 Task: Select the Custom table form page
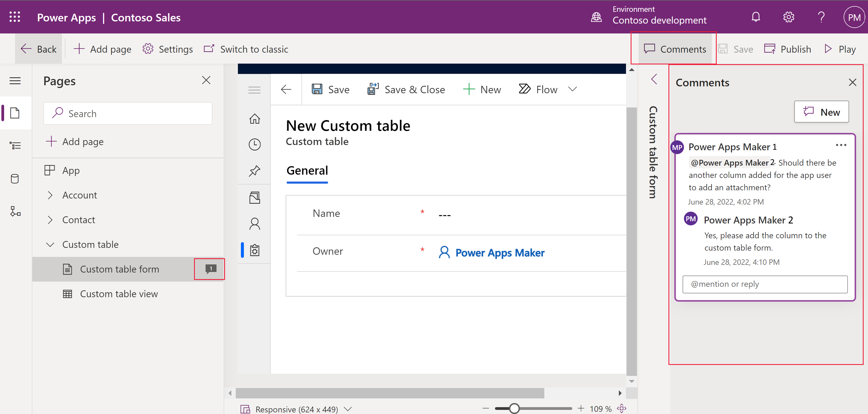pos(118,270)
